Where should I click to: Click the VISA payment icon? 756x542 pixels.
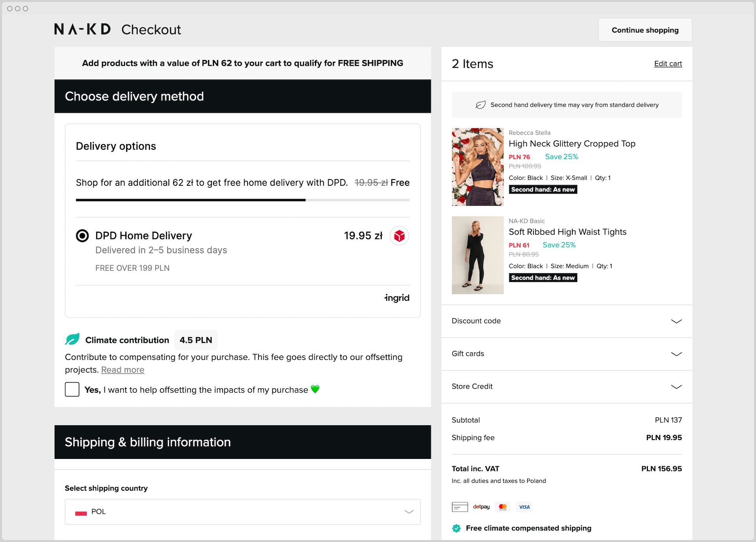click(x=524, y=507)
